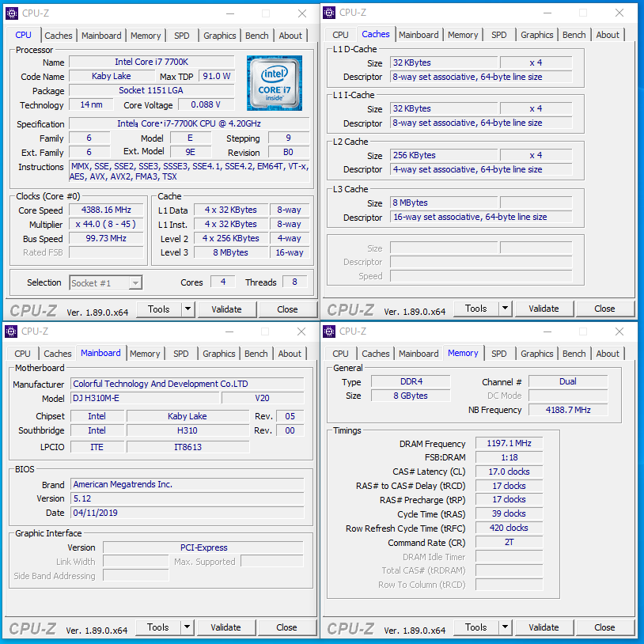Image resolution: width=644 pixels, height=644 pixels.
Task: Click Tools button in Caches window
Action: click(476, 308)
